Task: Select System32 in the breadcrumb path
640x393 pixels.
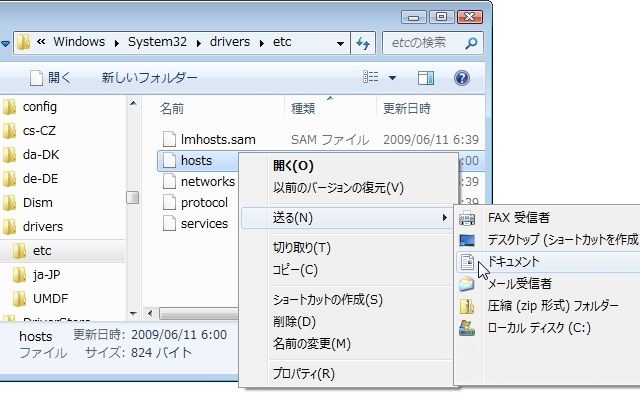Action: [x=157, y=42]
